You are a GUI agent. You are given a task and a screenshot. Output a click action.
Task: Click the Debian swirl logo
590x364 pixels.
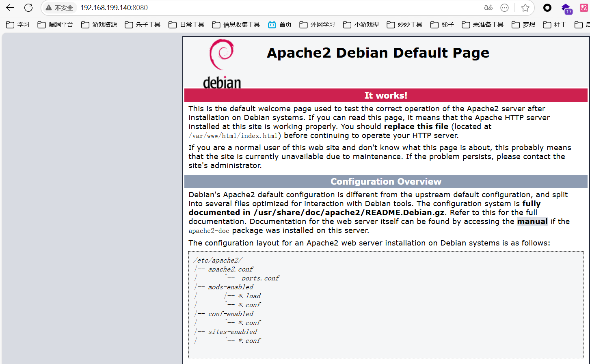click(222, 64)
